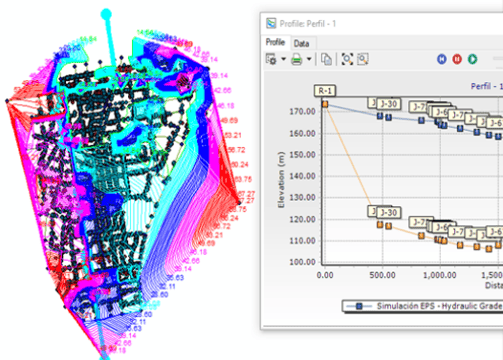503x360 pixels.
Task: Click the 130.00 elevation axis value
Action: click(x=302, y=198)
